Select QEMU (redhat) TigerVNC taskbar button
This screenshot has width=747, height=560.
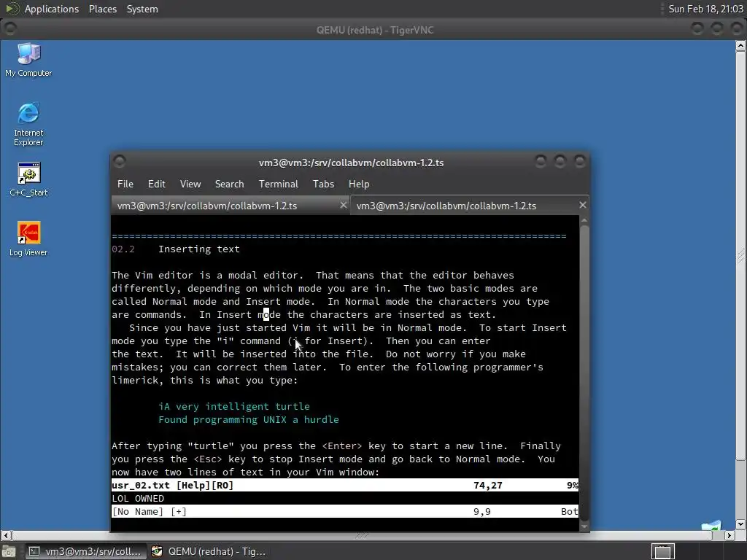point(208,551)
